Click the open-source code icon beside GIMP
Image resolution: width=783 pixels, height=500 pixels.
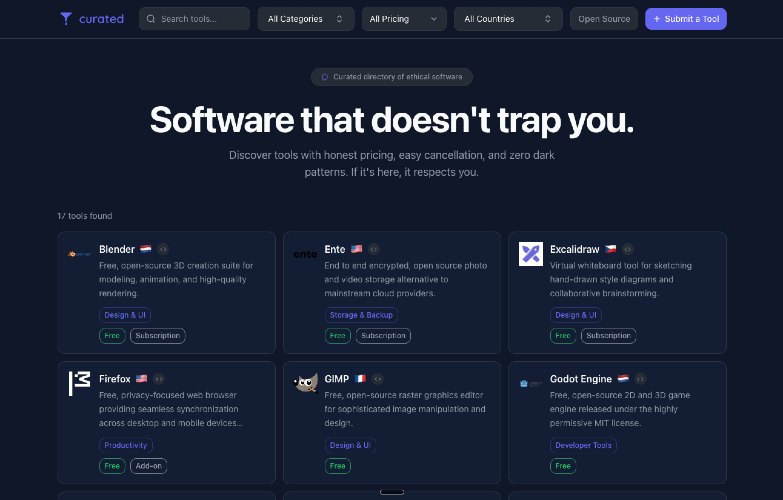378,379
